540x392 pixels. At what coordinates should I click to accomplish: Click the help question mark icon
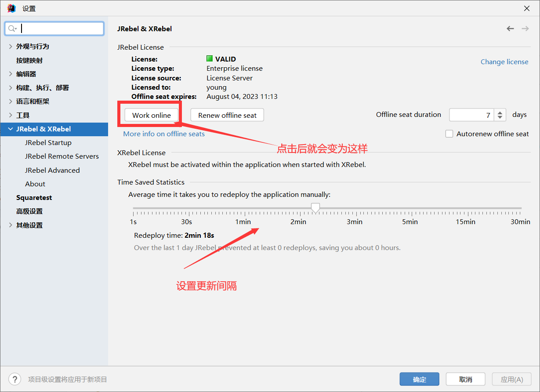(x=14, y=379)
